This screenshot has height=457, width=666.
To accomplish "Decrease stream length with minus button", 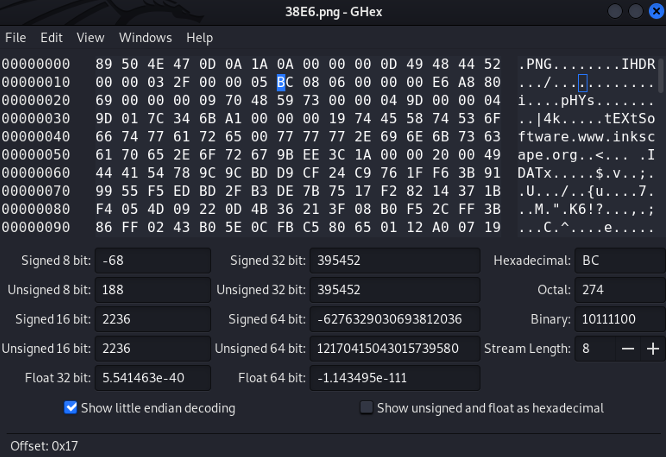I will pyautogui.click(x=628, y=349).
